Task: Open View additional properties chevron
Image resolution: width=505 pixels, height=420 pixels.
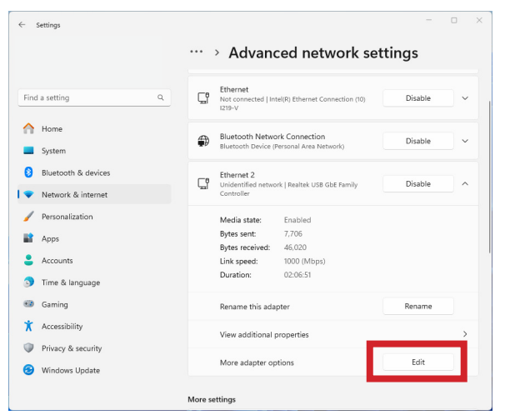Action: point(465,334)
